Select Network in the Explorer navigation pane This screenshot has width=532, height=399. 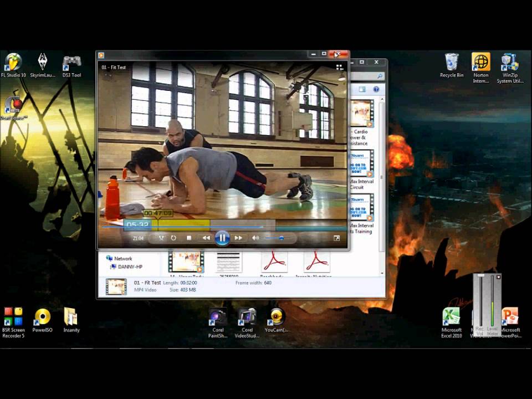[122, 258]
